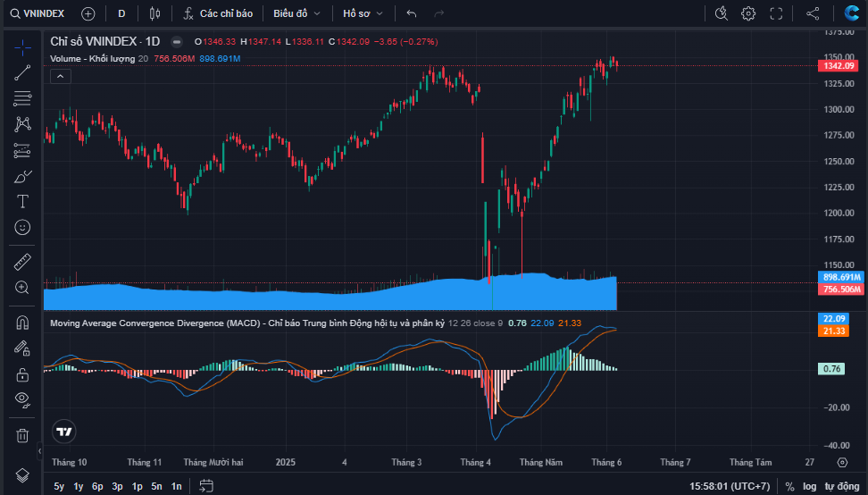Toggle the legend marker beside VNINDEX title
The image size is (868, 495).
pos(177,41)
